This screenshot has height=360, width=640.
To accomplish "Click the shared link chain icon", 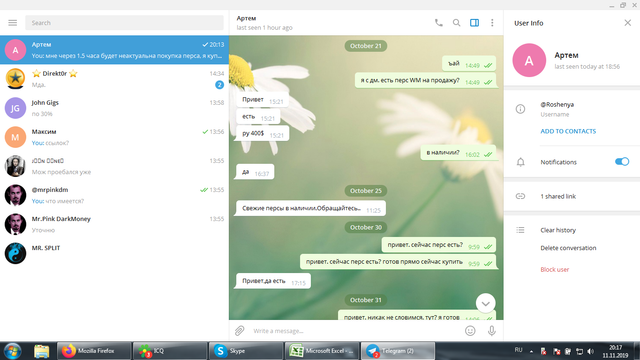I will pyautogui.click(x=520, y=196).
